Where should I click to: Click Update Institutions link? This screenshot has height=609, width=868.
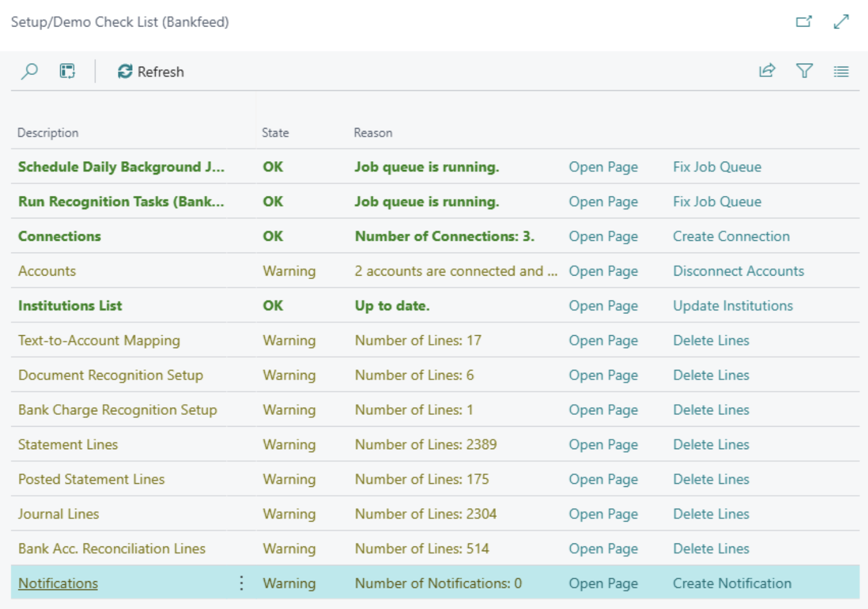pos(733,306)
